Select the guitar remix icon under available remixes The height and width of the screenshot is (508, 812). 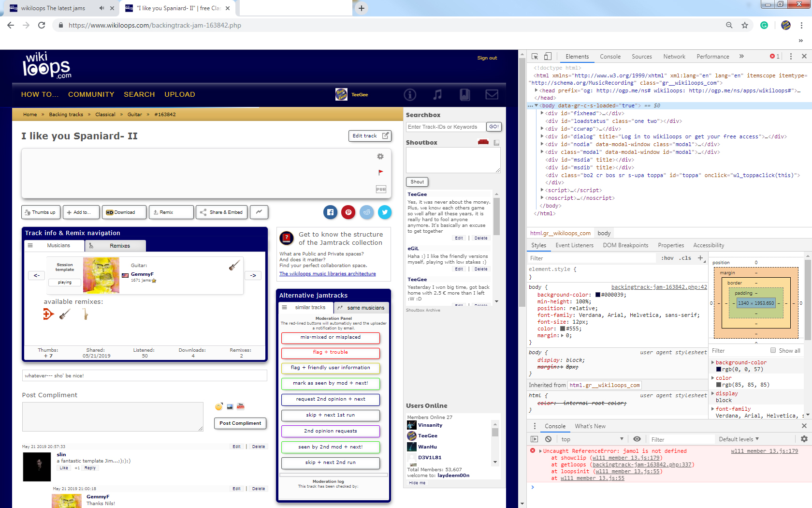pyautogui.click(x=65, y=314)
